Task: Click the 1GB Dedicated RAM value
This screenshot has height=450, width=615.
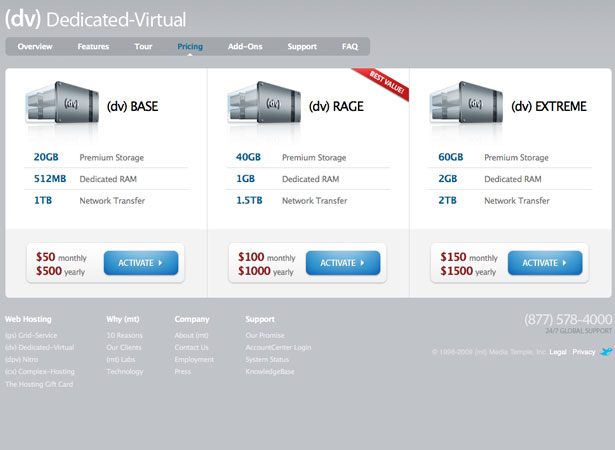Action: pyautogui.click(x=246, y=179)
